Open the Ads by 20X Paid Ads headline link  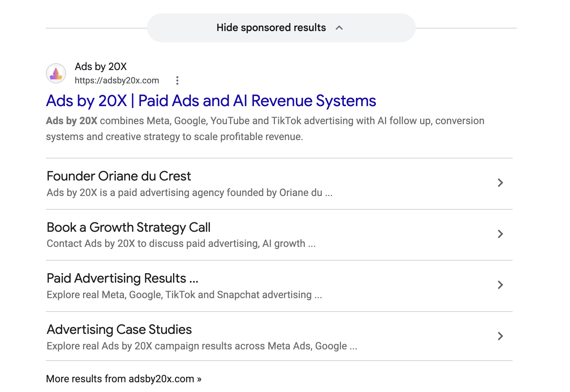[x=211, y=101]
